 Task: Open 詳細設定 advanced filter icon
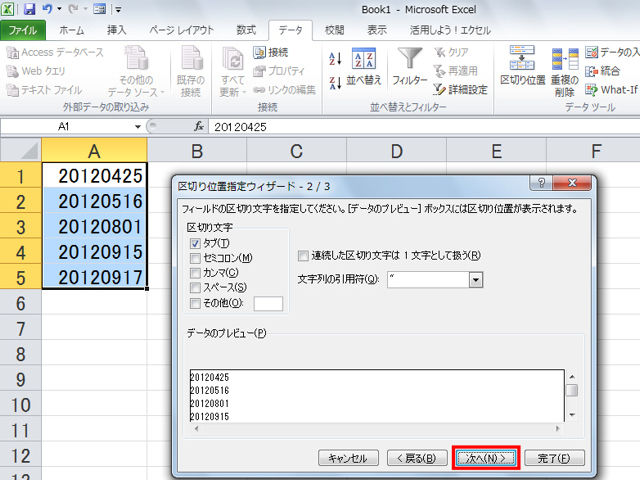click(440, 89)
